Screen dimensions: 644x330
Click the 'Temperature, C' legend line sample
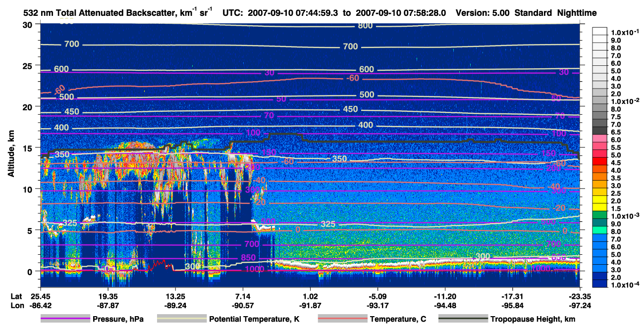pos(342,319)
